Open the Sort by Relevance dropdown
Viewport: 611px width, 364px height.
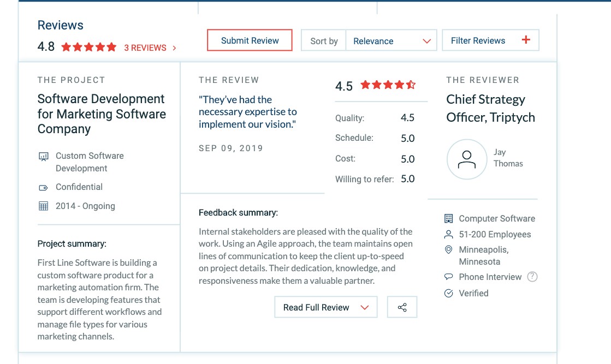coord(391,40)
